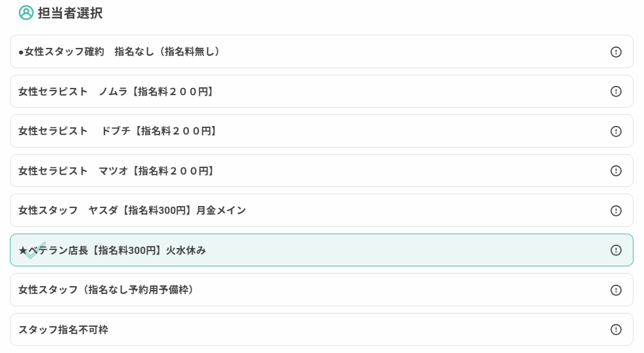Screen dimensions: 644x353
Task: Select 女性スタッフ確約 指名なし option
Action: click(322, 51)
